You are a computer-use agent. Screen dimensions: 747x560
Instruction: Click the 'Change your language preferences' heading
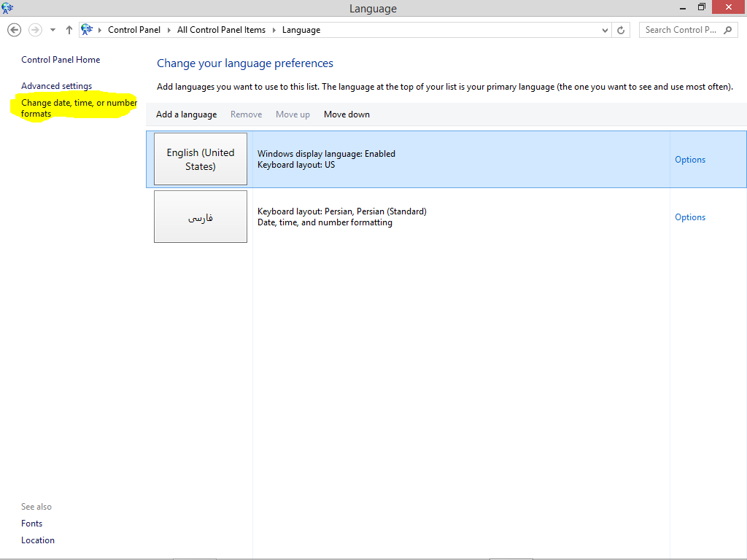(245, 63)
